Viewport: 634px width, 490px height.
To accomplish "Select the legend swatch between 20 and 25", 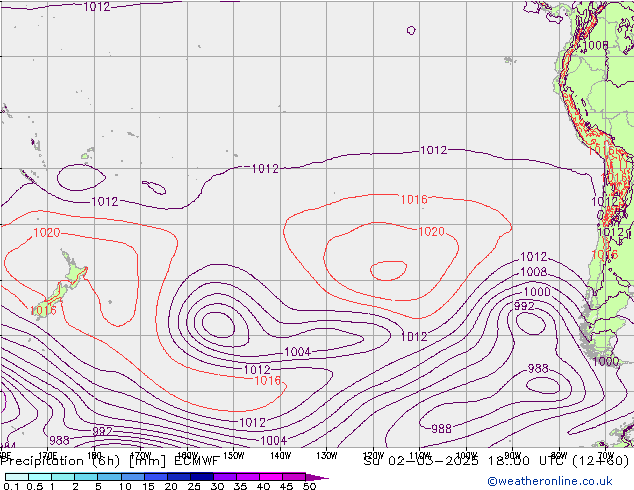I will (178, 477).
